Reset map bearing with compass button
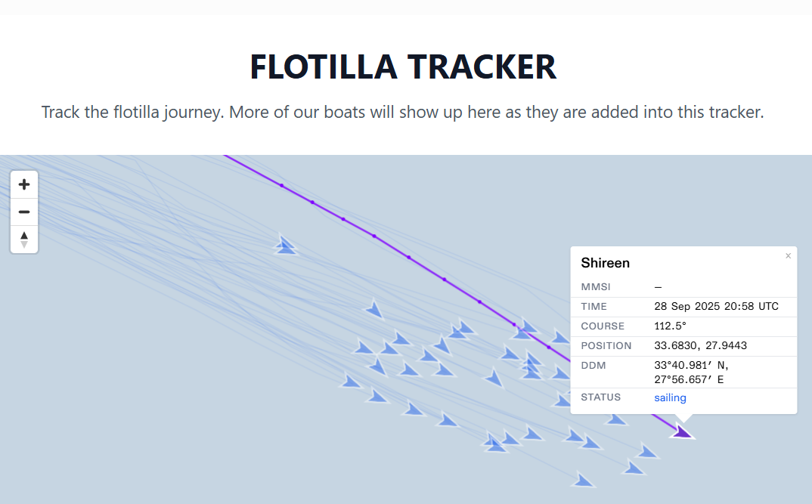Image resolution: width=812 pixels, height=504 pixels. point(24,239)
